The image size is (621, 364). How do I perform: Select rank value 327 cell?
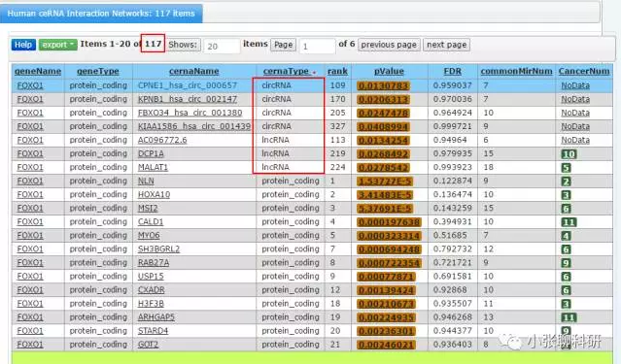[338, 126]
